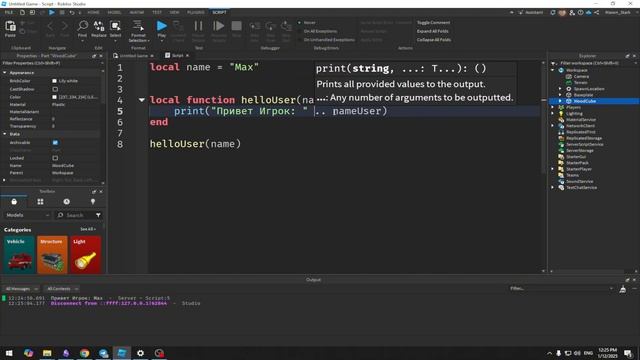Click the New file icon in the quick access bar
Screen dimensions: 640x360
(22, 13)
